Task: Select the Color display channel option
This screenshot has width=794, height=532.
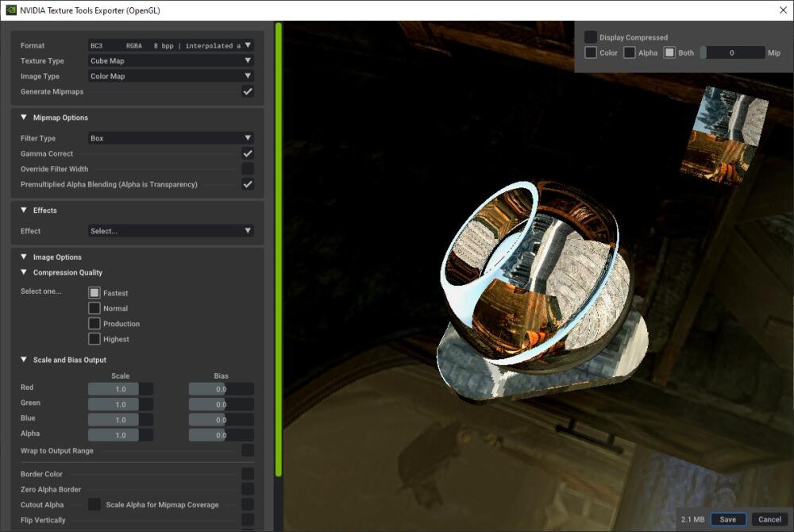Action: [591, 52]
